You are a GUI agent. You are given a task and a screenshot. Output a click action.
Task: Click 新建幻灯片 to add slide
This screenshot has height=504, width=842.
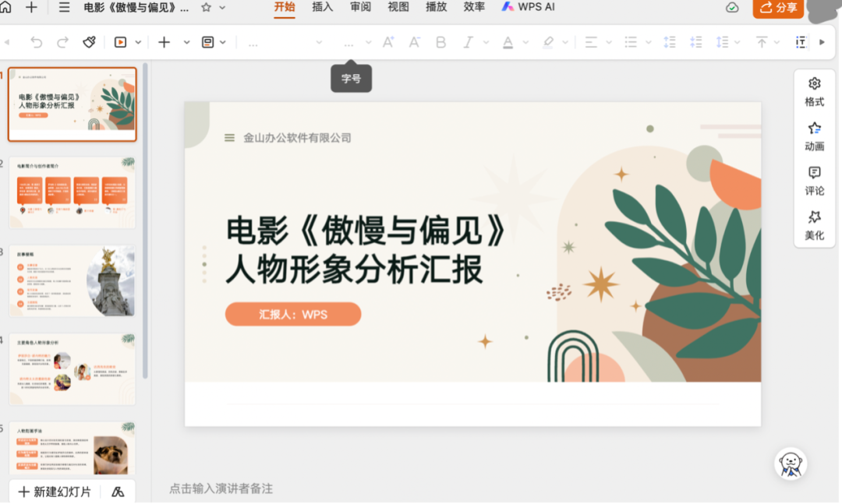click(x=55, y=492)
